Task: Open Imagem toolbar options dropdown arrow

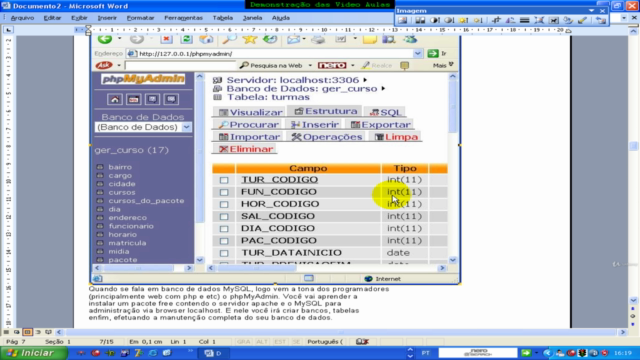Action: coord(591,11)
